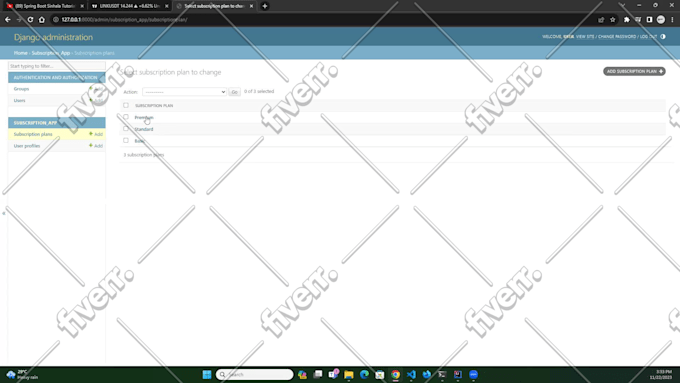Open Google Chrome from the taskbar
This screenshot has height=383, width=680.
click(396, 374)
